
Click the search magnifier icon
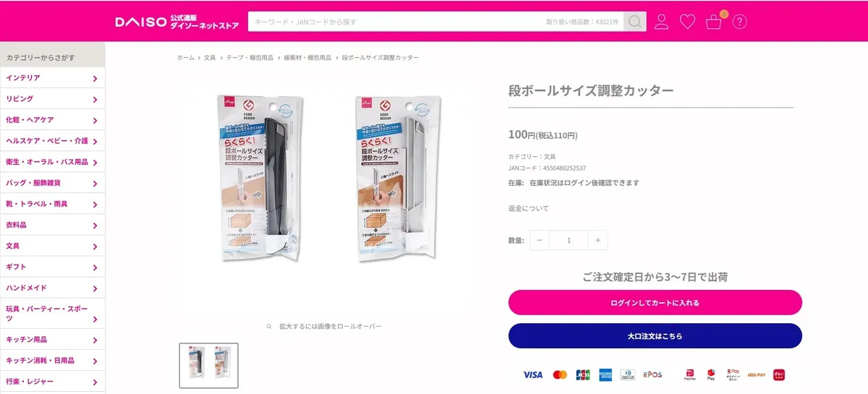tap(634, 22)
